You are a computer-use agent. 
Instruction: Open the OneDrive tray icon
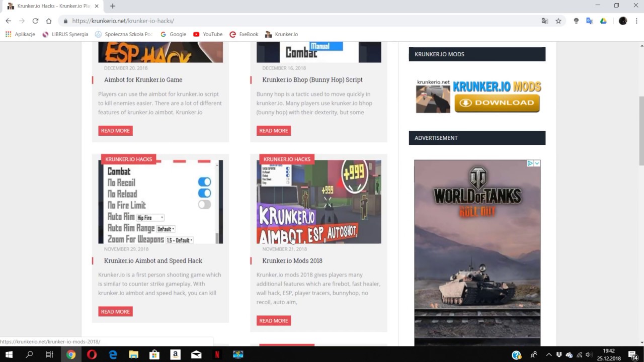(569, 354)
